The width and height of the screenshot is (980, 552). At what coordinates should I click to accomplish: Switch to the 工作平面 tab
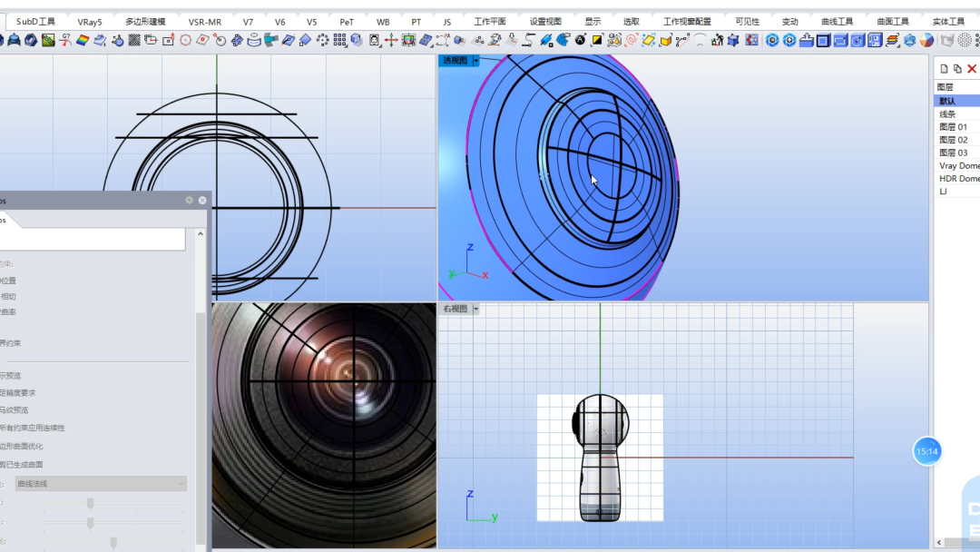coord(489,21)
